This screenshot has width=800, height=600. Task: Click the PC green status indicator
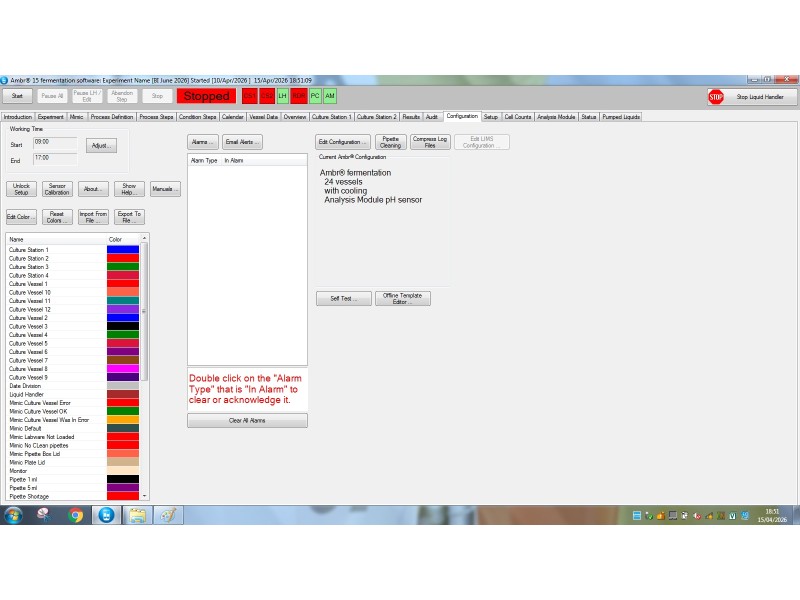315,96
